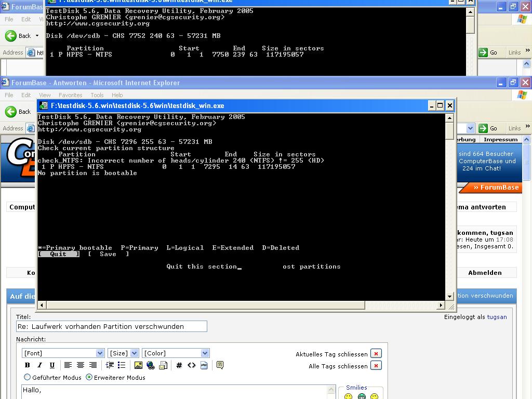The width and height of the screenshot is (532, 399).
Task: Insert a quote tag
Action: tap(220, 365)
